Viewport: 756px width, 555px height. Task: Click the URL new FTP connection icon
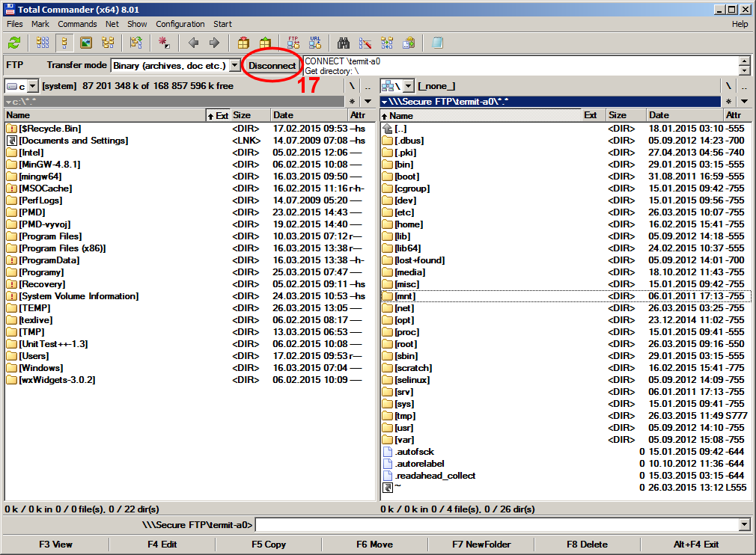tap(315, 43)
